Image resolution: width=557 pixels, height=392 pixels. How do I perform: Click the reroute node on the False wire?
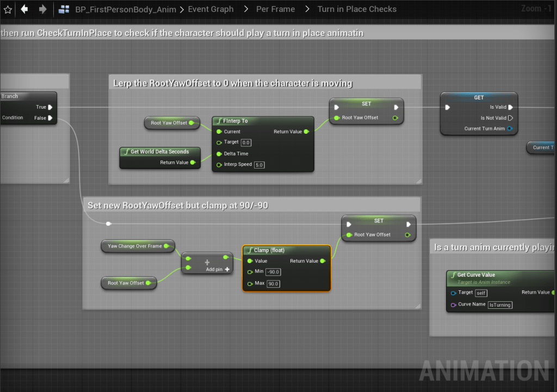tap(109, 223)
